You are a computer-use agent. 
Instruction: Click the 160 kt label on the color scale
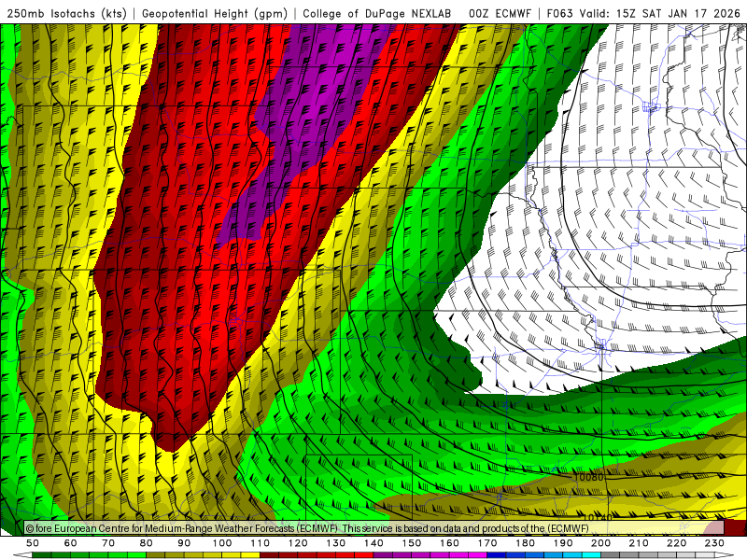pyautogui.click(x=449, y=543)
